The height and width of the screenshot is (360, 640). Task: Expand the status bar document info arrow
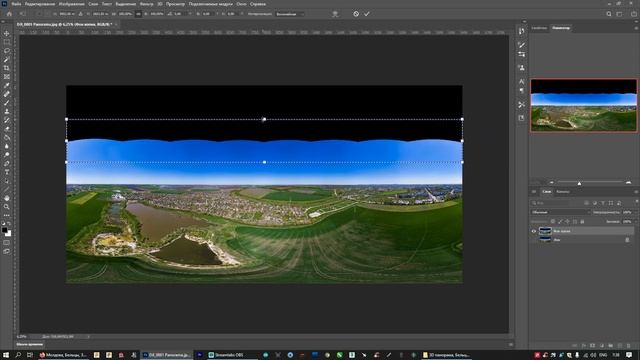pyautogui.click(x=88, y=337)
